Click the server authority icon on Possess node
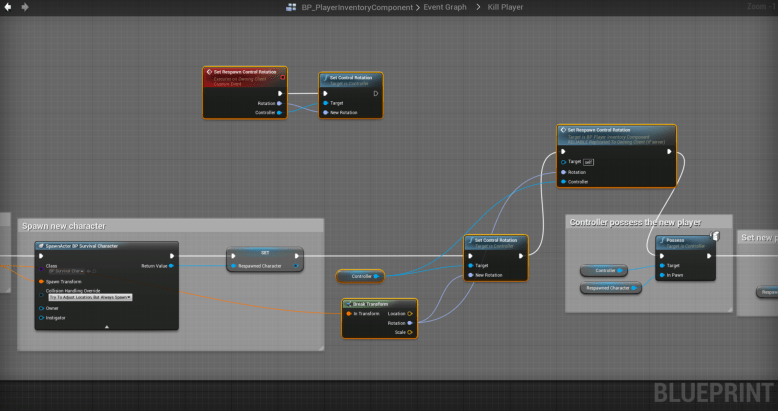The image size is (778, 411). 715,236
